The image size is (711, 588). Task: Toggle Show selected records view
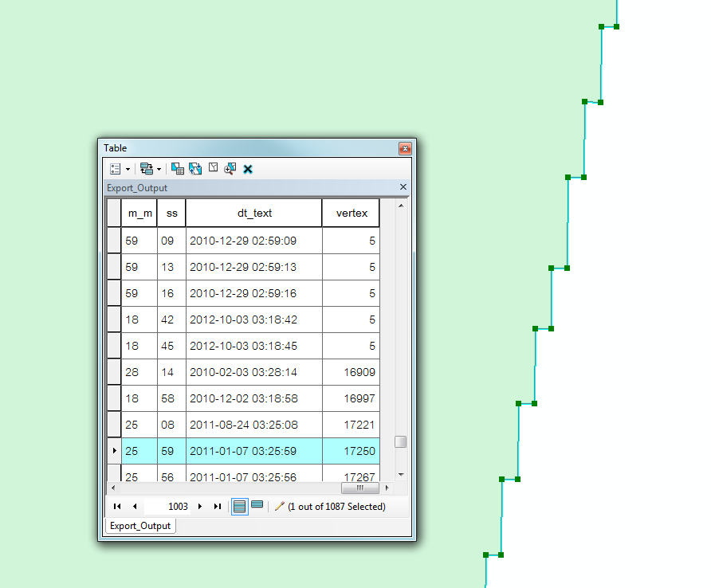coord(257,504)
